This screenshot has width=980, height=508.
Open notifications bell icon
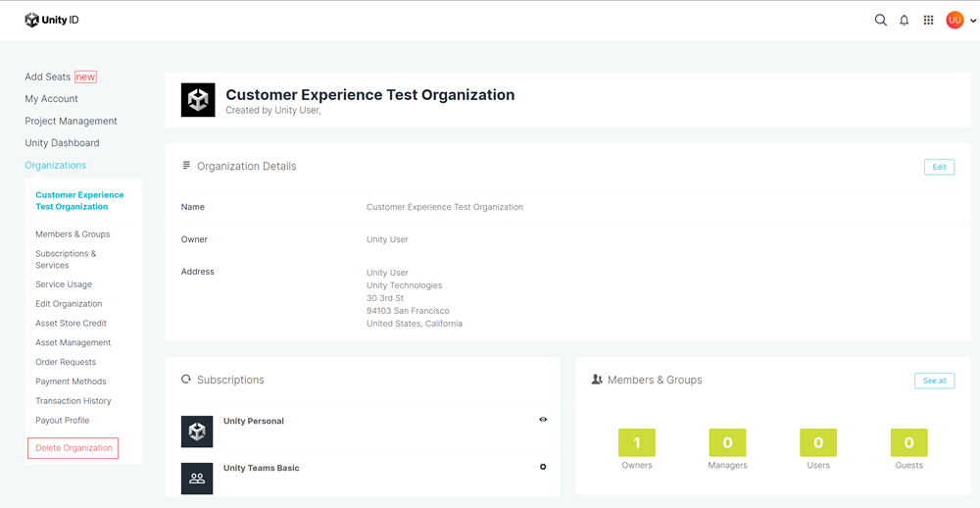pyautogui.click(x=904, y=20)
